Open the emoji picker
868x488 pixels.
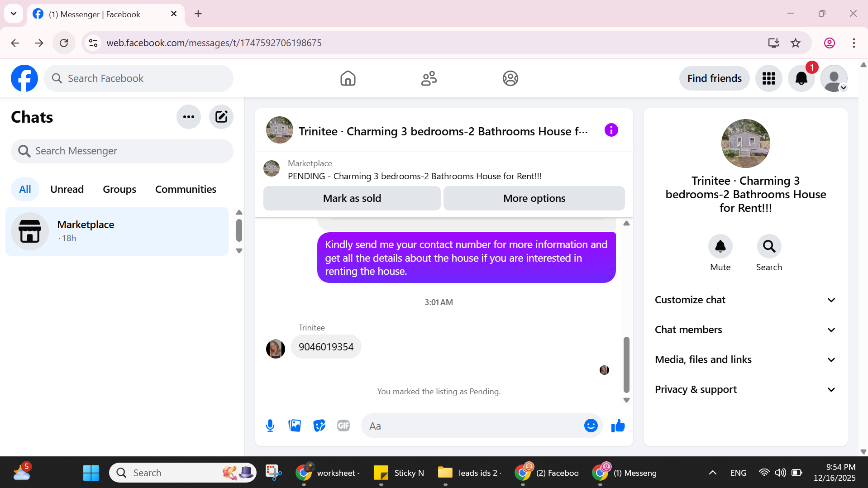click(591, 426)
